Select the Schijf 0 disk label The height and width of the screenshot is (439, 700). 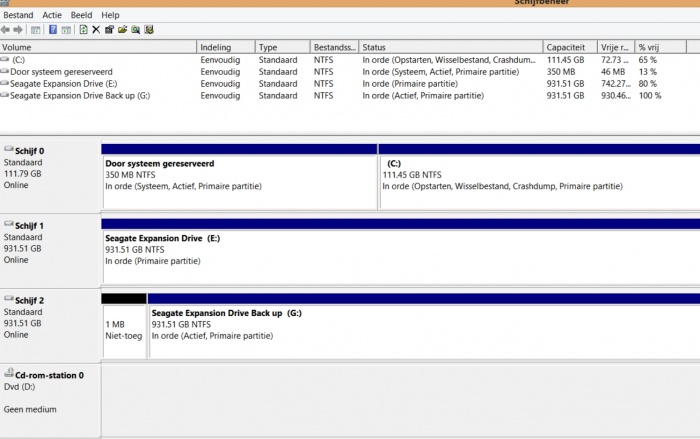tap(29, 151)
